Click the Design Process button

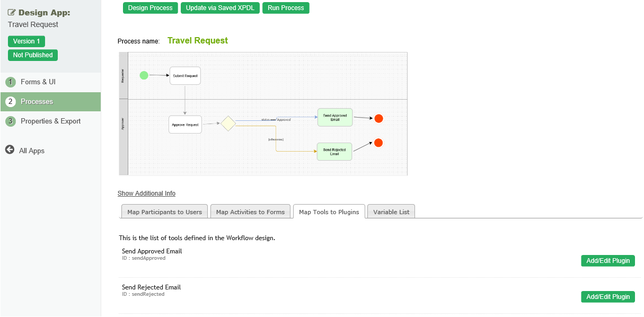(150, 8)
